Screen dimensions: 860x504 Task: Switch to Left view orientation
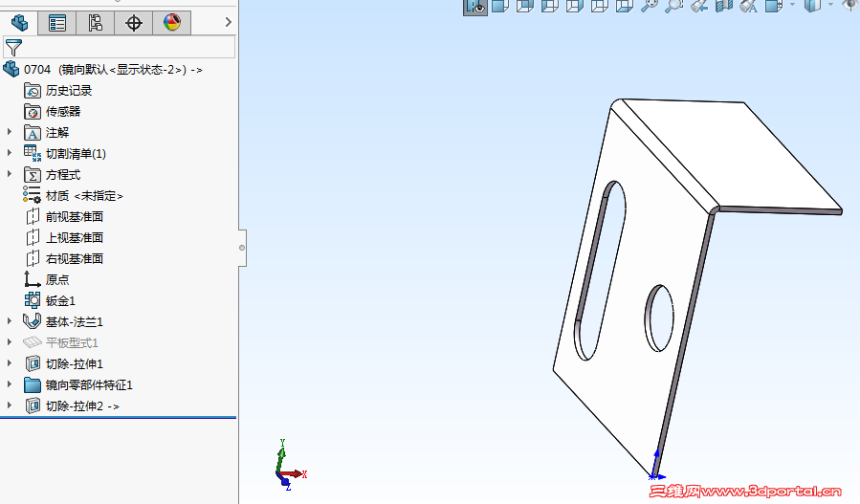tap(549, 6)
